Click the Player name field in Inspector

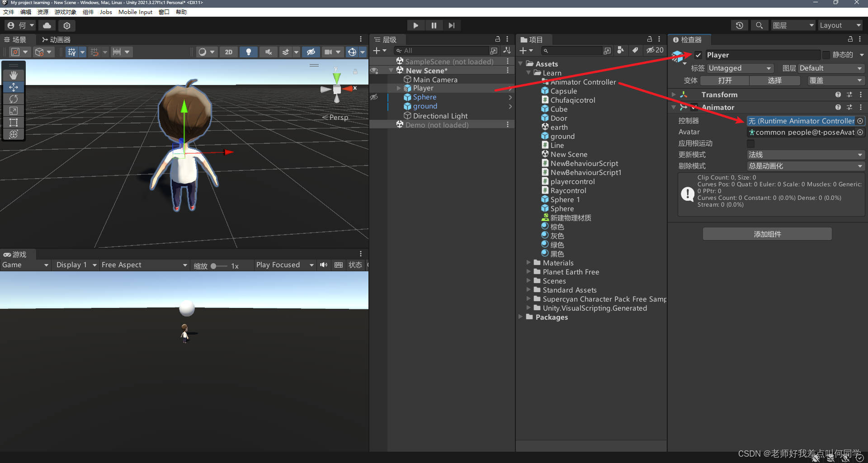[763, 55]
